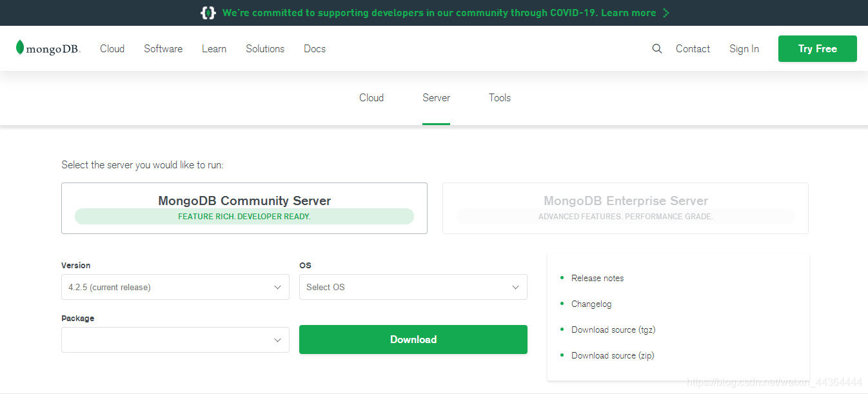868x394 pixels.
Task: Expand the Select OS dropdown
Action: (x=413, y=287)
